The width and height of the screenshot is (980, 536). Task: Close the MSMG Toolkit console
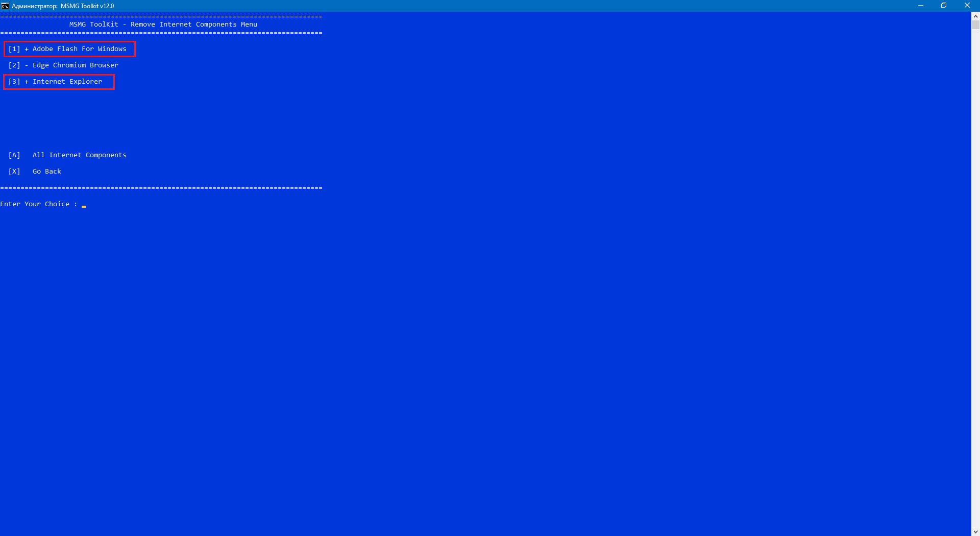[x=967, y=6]
